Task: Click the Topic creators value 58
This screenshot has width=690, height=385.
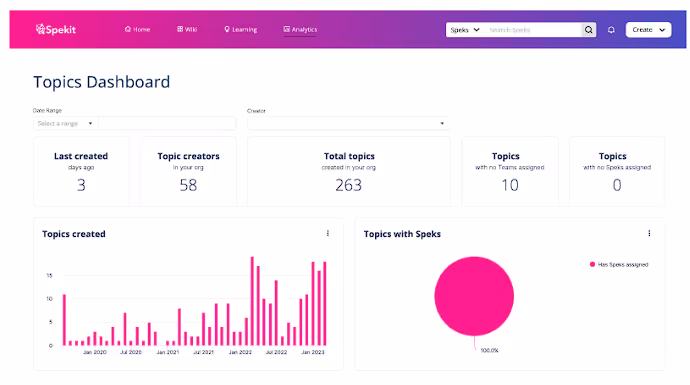Action: 188,185
